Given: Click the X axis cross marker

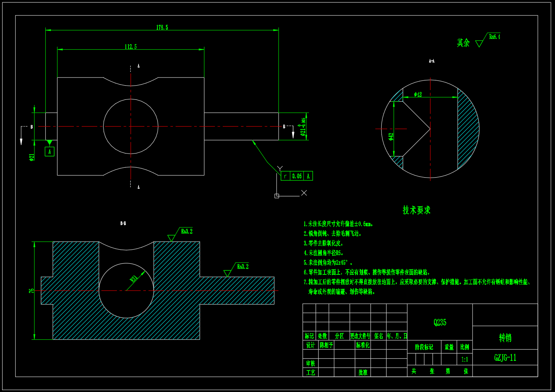Looking at the screenshot, I should [304, 193].
